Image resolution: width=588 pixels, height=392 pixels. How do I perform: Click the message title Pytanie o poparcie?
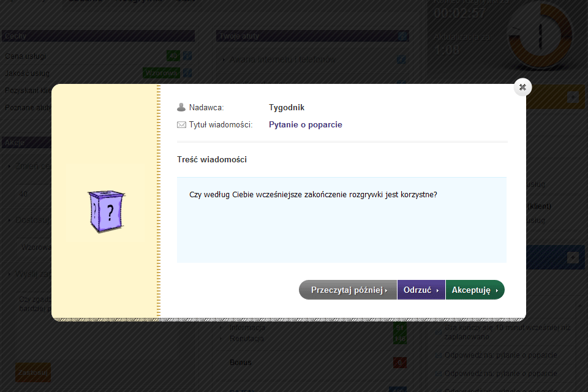[305, 124]
